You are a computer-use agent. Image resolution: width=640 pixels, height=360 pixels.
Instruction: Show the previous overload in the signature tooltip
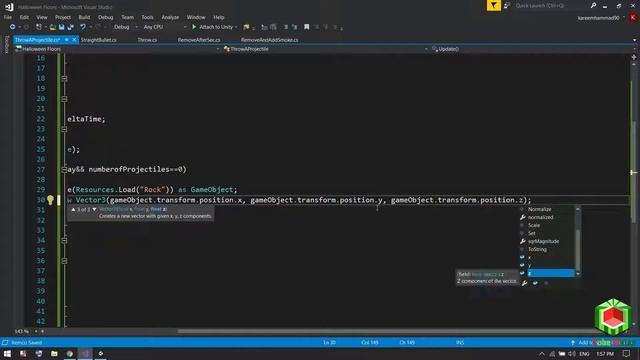click(x=73, y=209)
